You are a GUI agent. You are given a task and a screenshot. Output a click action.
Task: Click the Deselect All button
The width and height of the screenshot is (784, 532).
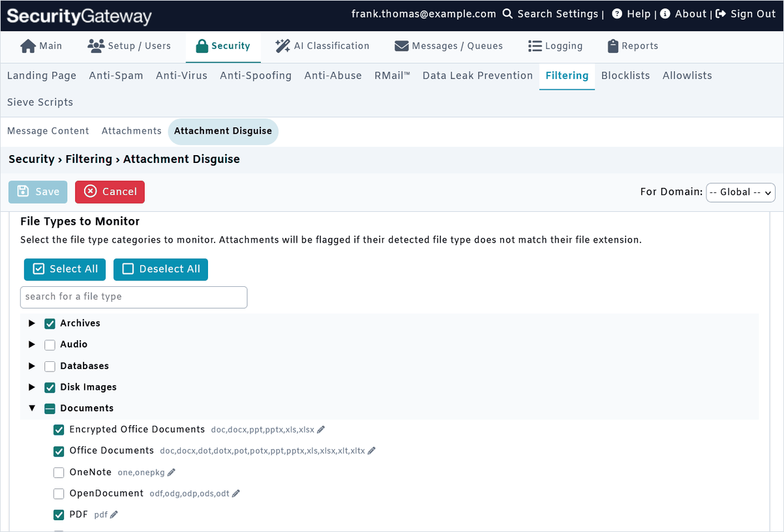click(x=160, y=269)
